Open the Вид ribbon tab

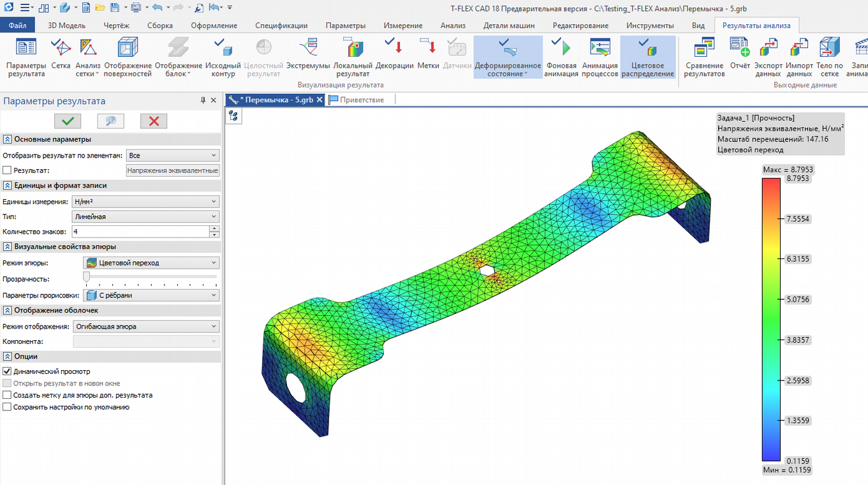click(x=698, y=26)
